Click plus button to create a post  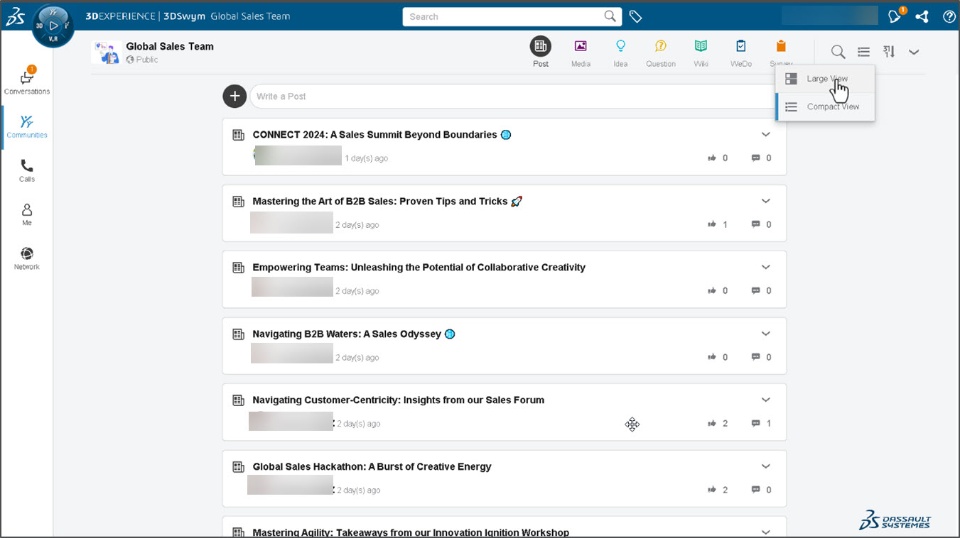click(x=234, y=96)
